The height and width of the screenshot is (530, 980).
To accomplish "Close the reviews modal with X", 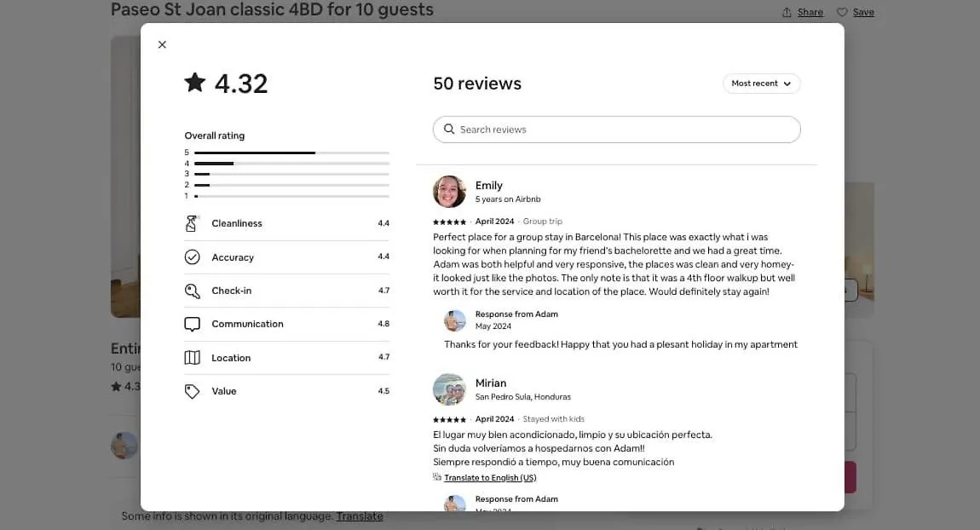I will (162, 44).
